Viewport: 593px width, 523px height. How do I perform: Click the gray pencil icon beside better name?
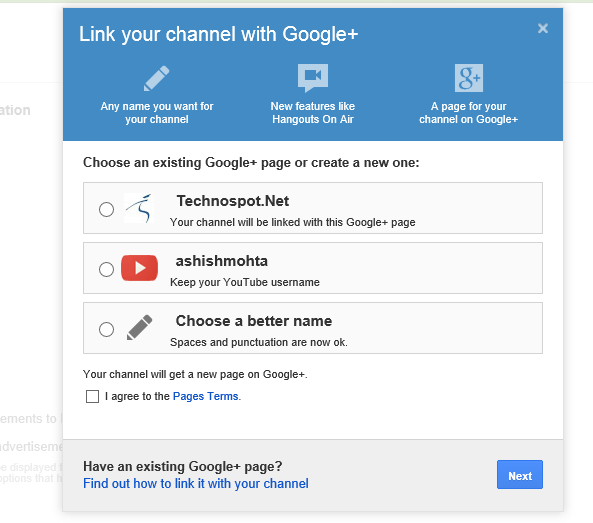(x=140, y=327)
